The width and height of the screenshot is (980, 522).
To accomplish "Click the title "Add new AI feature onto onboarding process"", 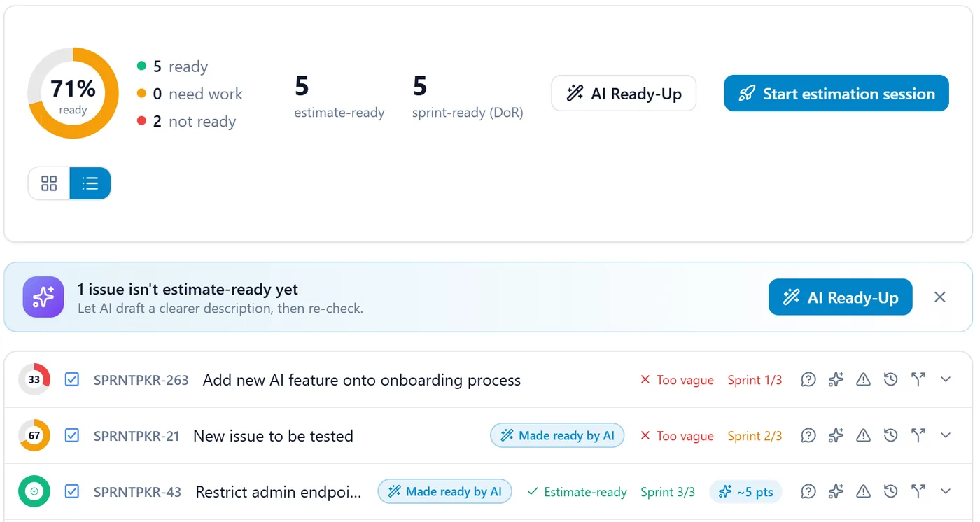I will tap(362, 380).
